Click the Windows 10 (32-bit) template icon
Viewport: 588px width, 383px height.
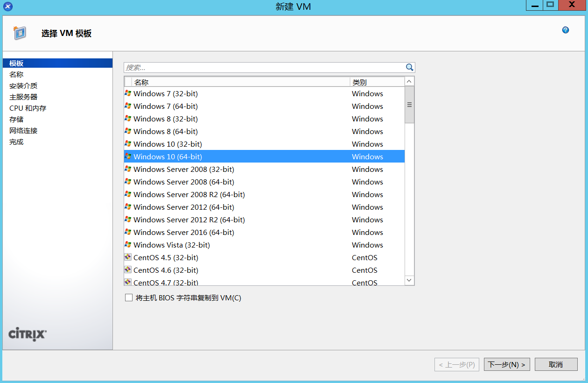tap(128, 144)
